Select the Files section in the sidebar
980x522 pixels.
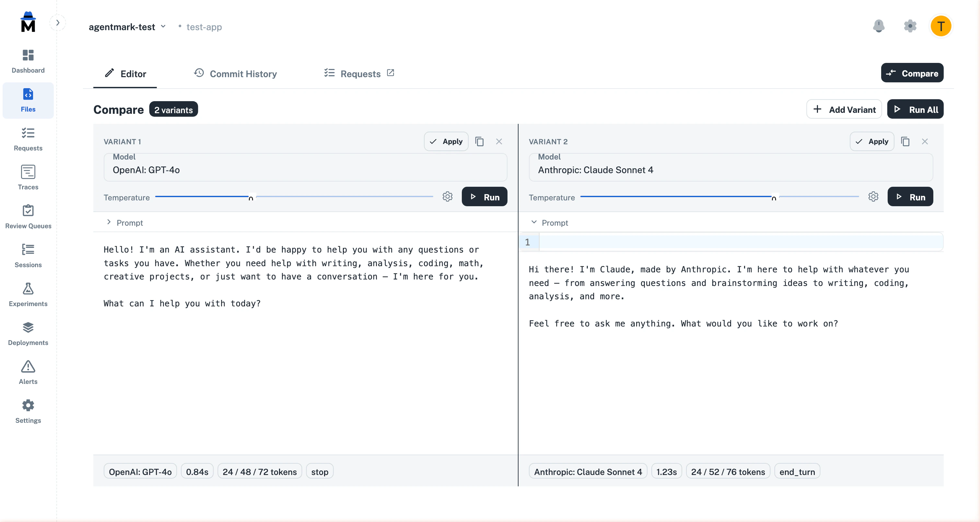point(28,100)
